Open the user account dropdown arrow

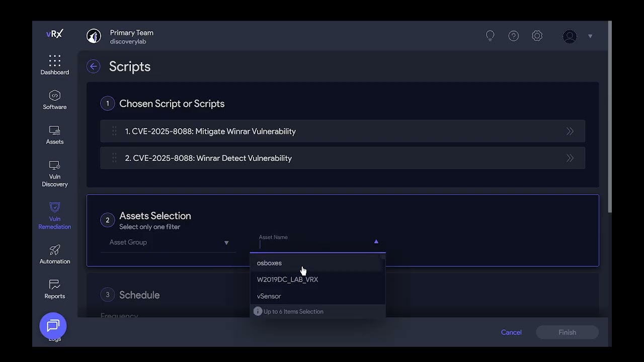pos(590,36)
